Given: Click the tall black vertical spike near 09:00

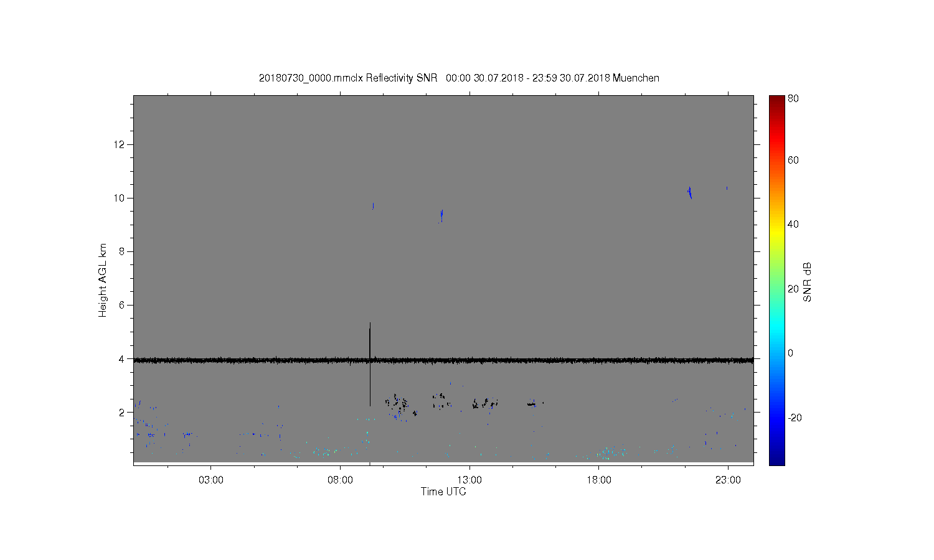Looking at the screenshot, I should pos(370,364).
